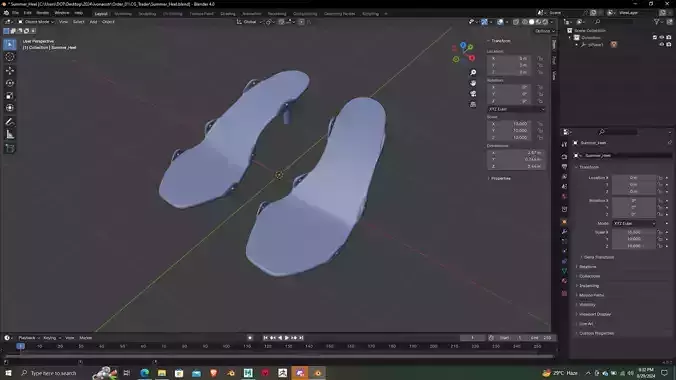The image size is (676, 380).
Task: Open the Object Mode dropdown
Action: tap(36, 22)
